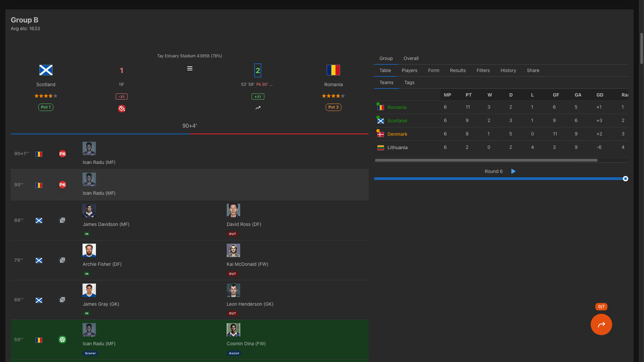Click the trending arrow icon under +31
This screenshot has height=362, width=644.
(258, 108)
